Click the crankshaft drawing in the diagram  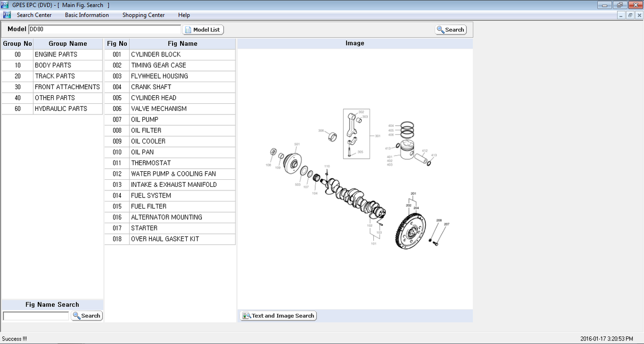coord(355,196)
